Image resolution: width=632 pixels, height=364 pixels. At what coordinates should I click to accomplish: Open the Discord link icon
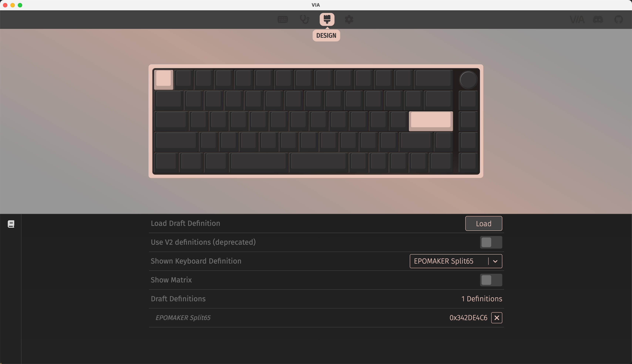pyautogui.click(x=598, y=19)
